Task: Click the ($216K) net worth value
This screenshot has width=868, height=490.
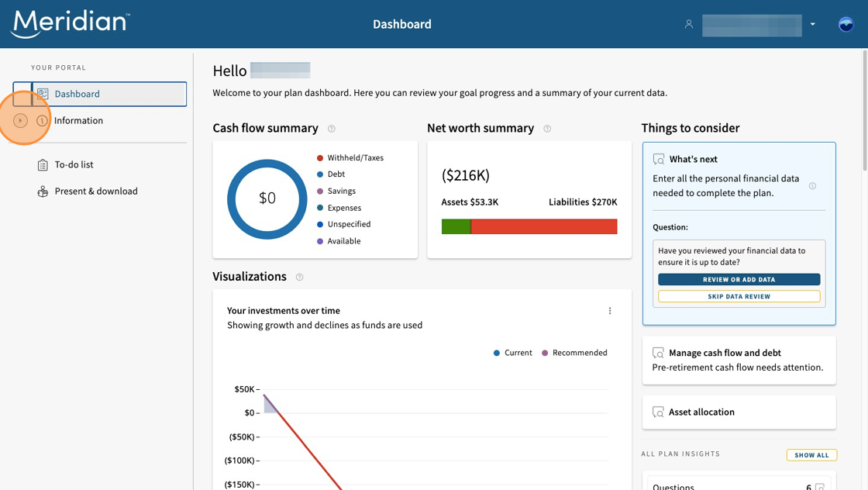Action: [x=466, y=175]
